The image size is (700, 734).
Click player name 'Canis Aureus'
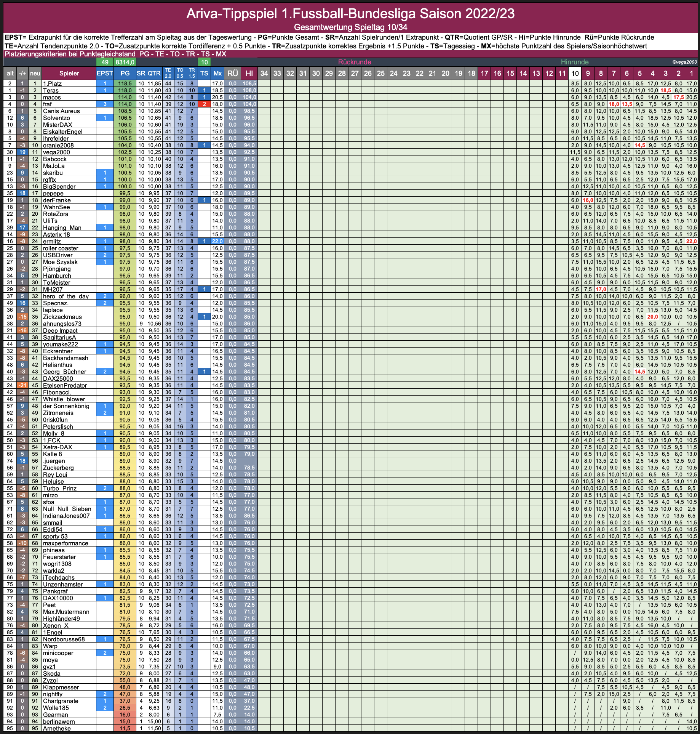point(61,111)
